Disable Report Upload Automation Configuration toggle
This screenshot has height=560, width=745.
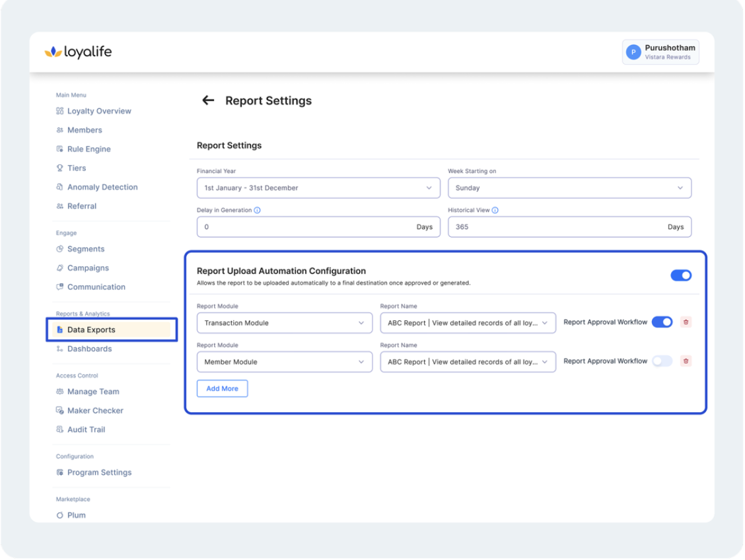coord(681,275)
